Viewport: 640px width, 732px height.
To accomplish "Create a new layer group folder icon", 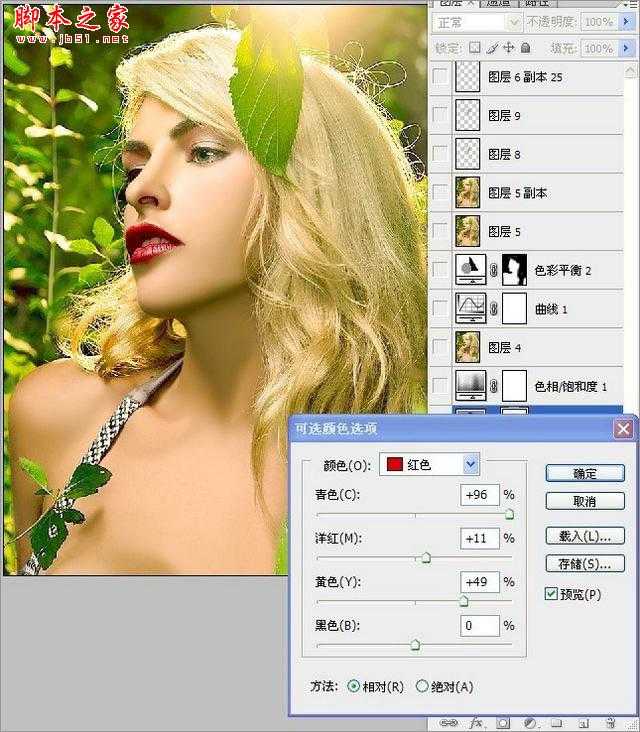I will [x=557, y=724].
